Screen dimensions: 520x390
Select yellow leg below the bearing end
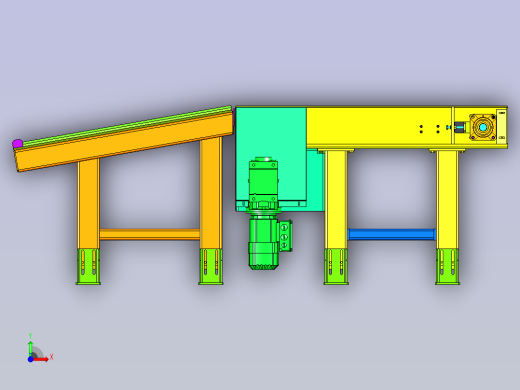[x=447, y=200]
